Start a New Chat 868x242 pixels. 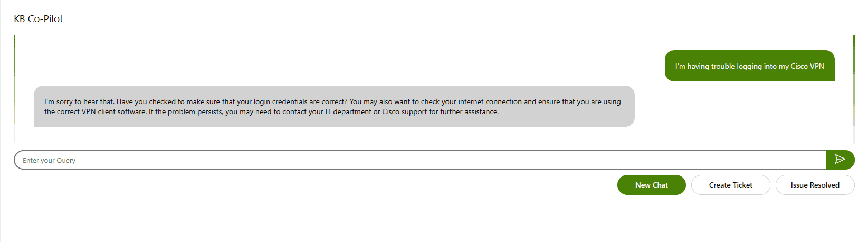[x=652, y=185]
